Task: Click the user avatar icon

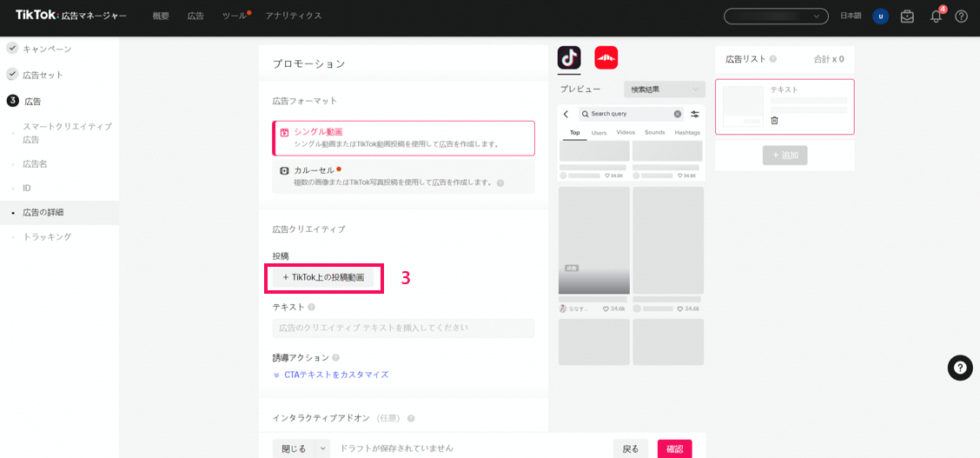Action: 880,17
